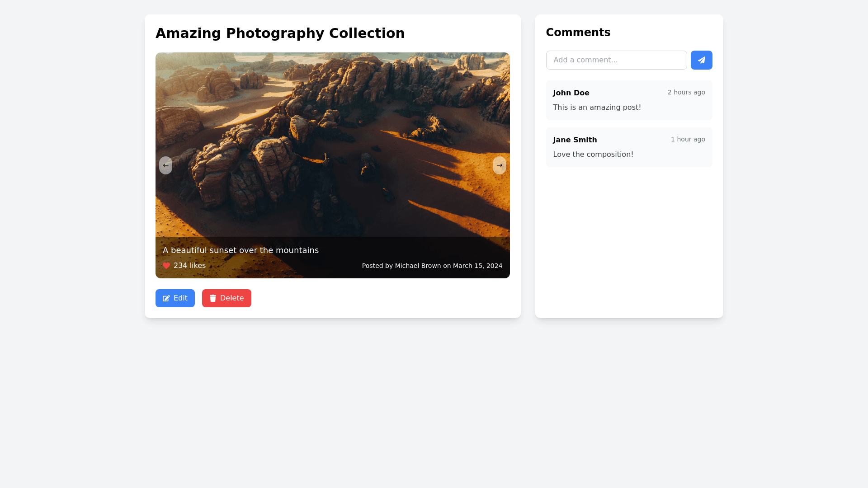Click the red heart like icon

coord(166,266)
